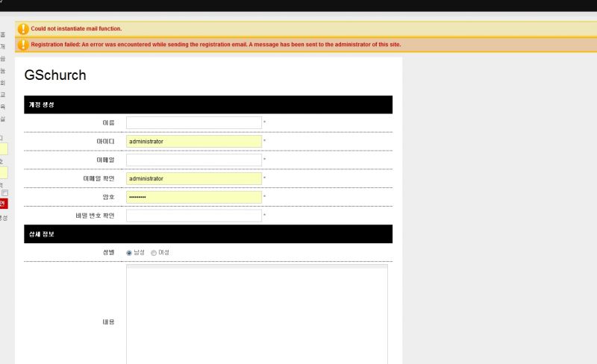This screenshot has height=364, width=597.
Task: Focus the empty 이메일 email field
Action: pos(194,160)
